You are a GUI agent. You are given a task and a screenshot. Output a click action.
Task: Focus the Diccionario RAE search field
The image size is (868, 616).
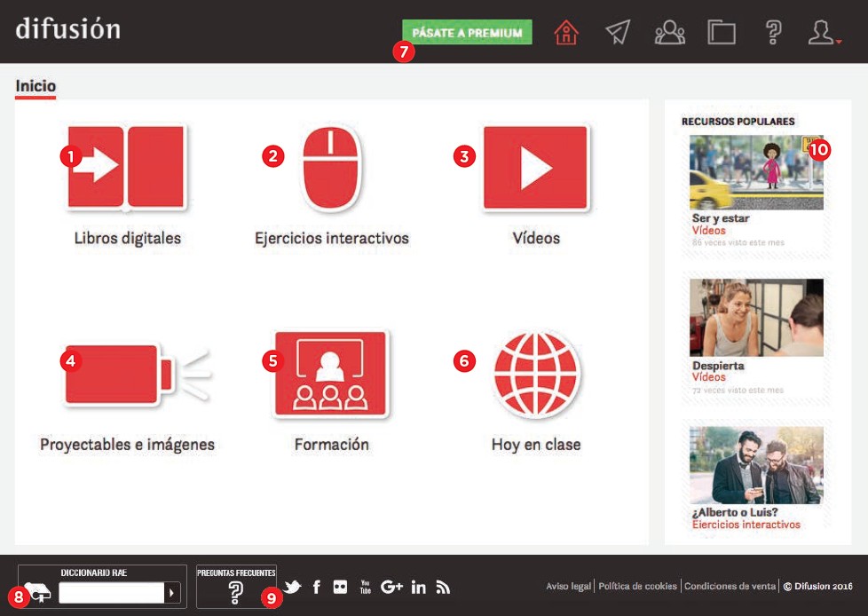coord(111,593)
